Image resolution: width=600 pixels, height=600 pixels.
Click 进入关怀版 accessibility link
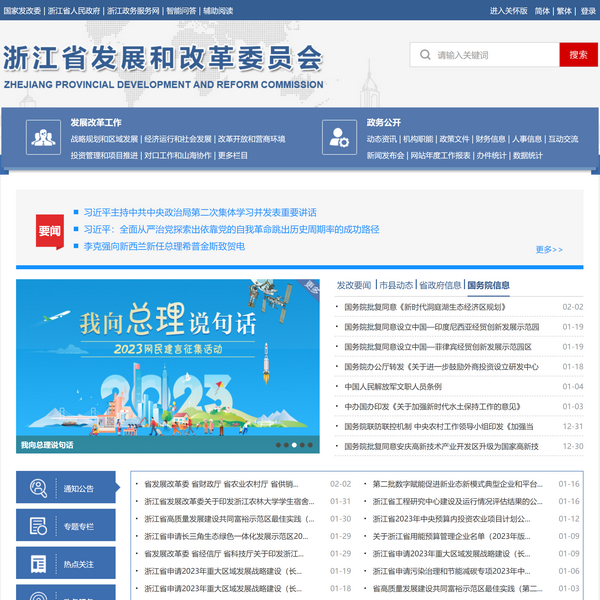(x=508, y=11)
